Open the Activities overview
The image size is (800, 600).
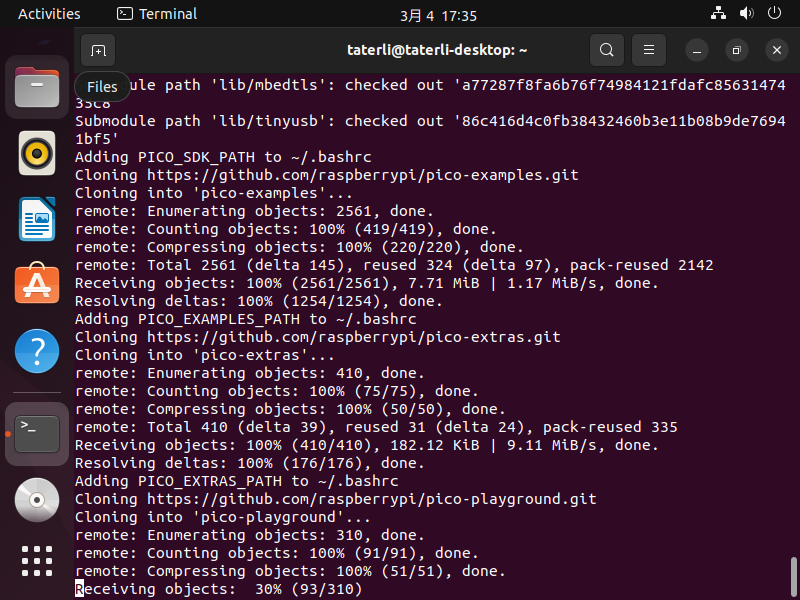pyautogui.click(x=49, y=14)
